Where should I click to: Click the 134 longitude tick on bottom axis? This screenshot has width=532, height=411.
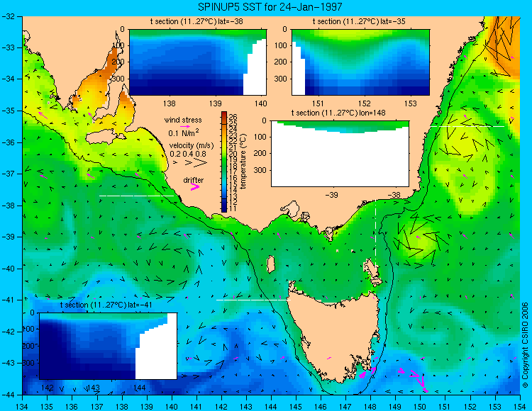pyautogui.click(x=23, y=407)
